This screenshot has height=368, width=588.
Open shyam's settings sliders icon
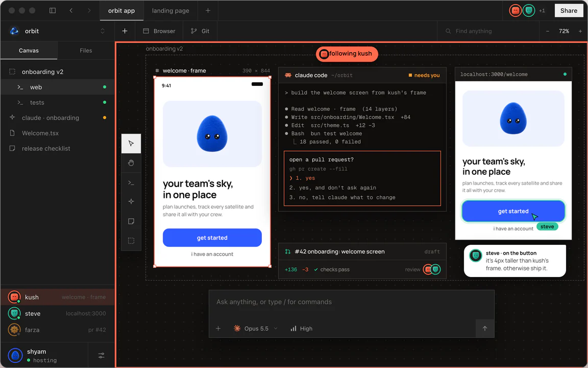pyautogui.click(x=101, y=355)
